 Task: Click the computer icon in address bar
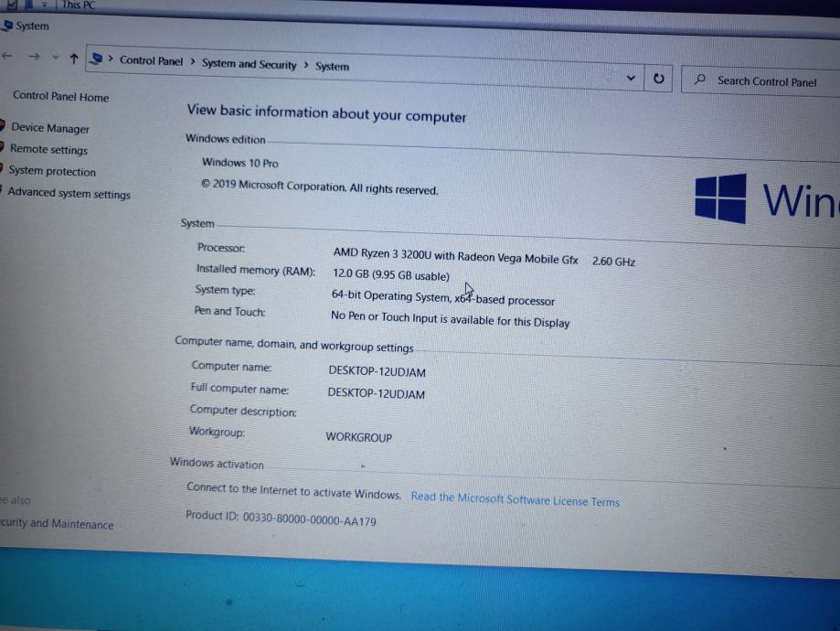[97, 59]
